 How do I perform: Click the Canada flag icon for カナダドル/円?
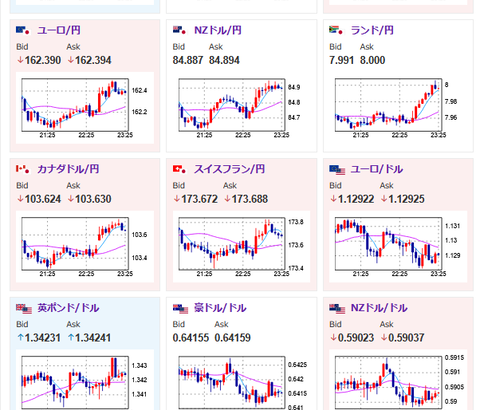tap(23, 169)
